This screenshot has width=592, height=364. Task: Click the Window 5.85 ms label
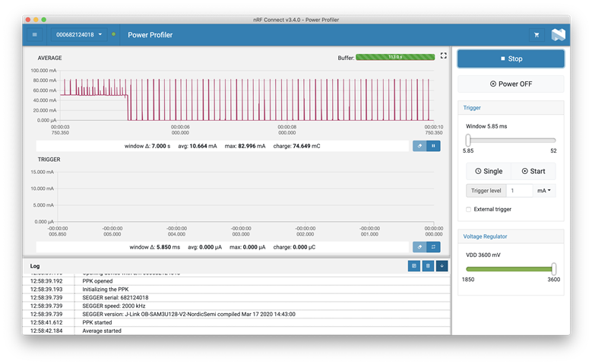click(x=486, y=126)
